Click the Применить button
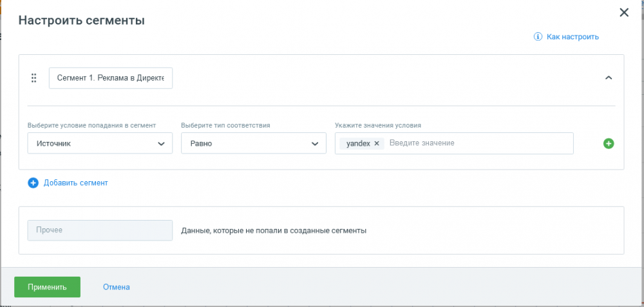The height and width of the screenshot is (307, 644). tap(47, 287)
